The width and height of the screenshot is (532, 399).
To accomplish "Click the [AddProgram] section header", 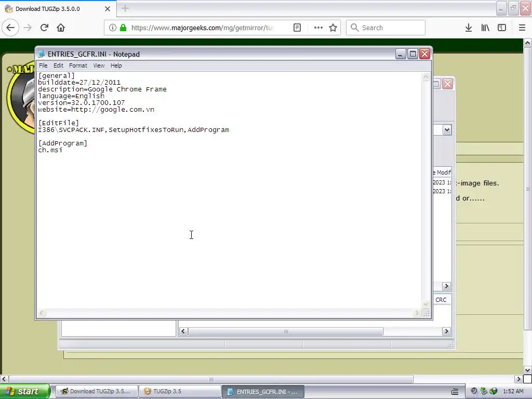I will click(62, 143).
